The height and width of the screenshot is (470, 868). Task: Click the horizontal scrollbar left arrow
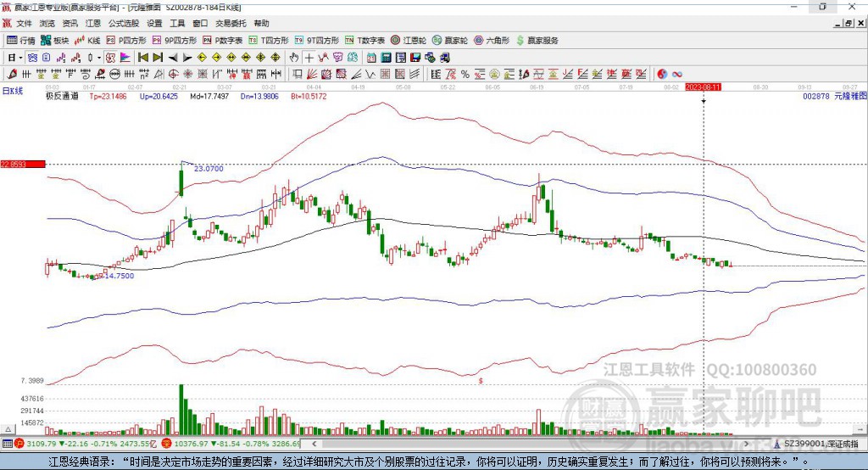click(x=314, y=444)
